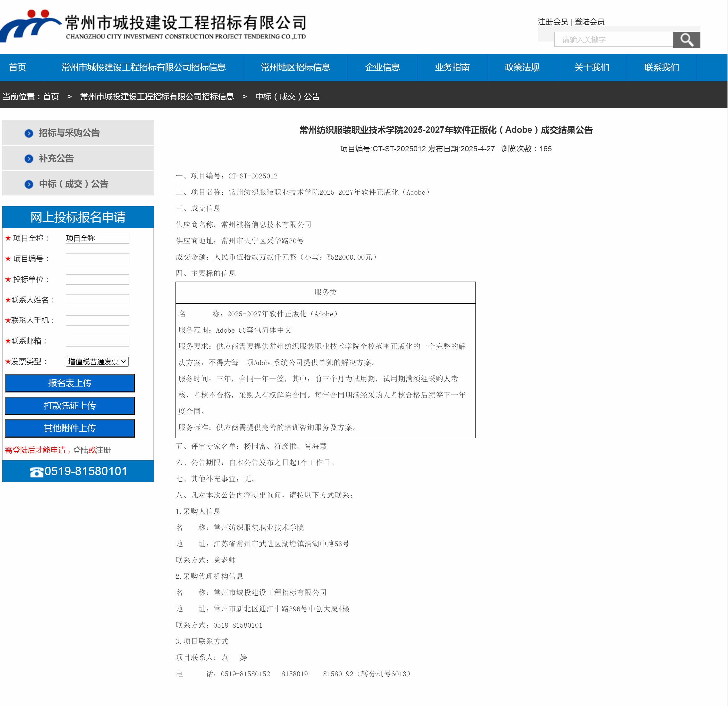Screen dimensions: 728x706
Task: Click arrow icon beside 中标（成交）公告
Action: click(x=29, y=184)
